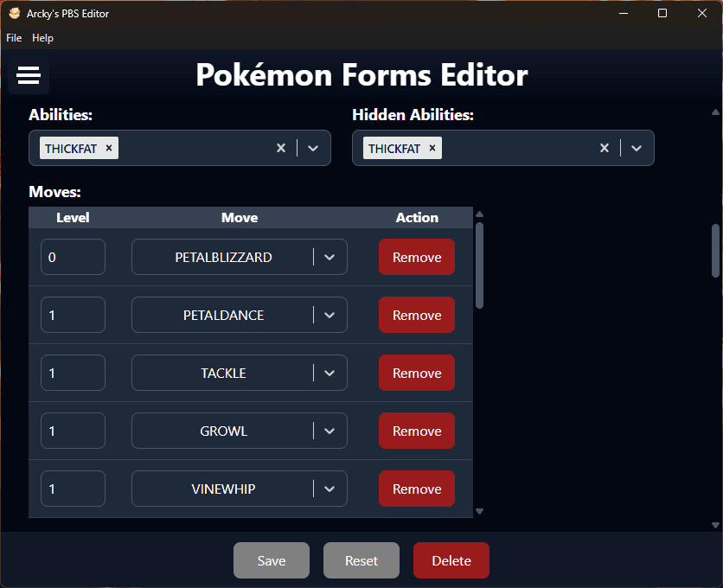This screenshot has width=723, height=588.
Task: Open the TACKLE move dropdown chevron
Action: coord(329,374)
